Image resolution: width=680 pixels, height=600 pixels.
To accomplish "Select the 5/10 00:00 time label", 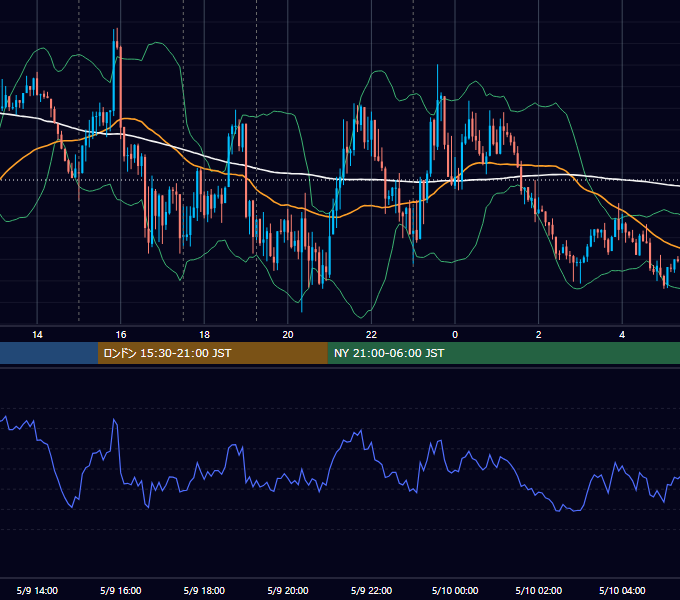I will (455, 590).
